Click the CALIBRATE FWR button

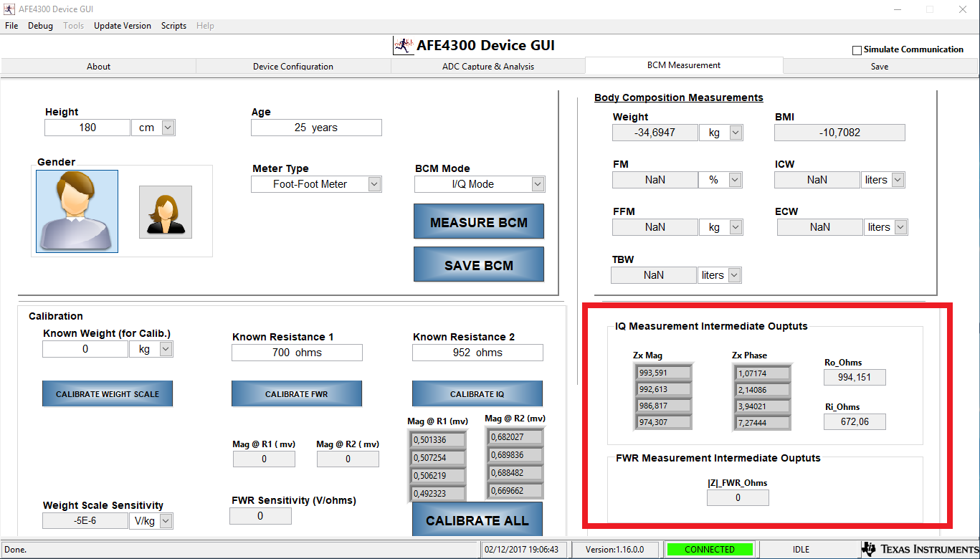pyautogui.click(x=297, y=393)
